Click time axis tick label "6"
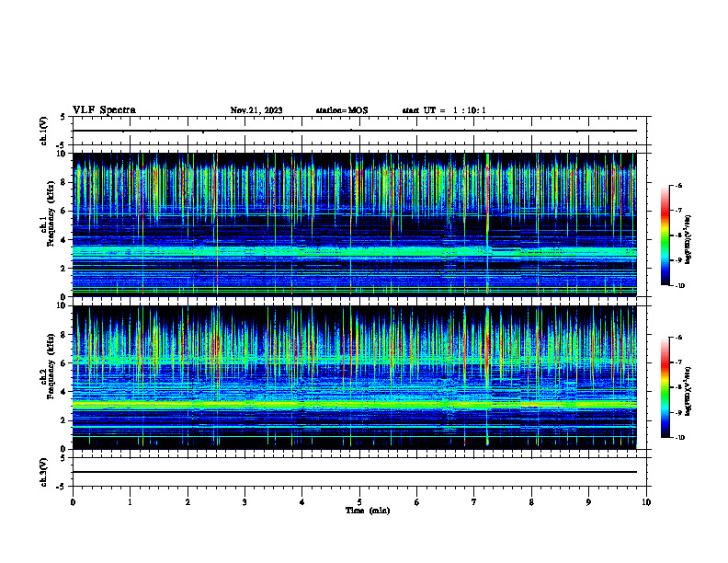Image resolution: width=728 pixels, height=563 pixels. 417,502
